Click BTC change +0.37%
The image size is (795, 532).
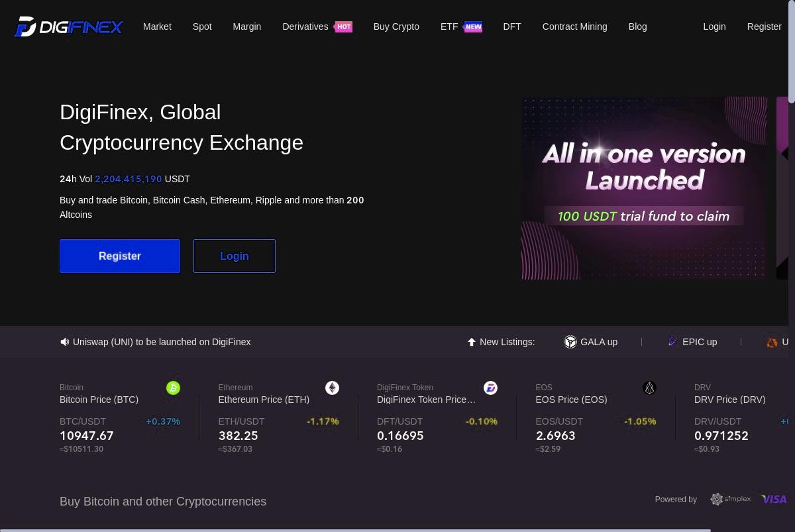pos(163,421)
